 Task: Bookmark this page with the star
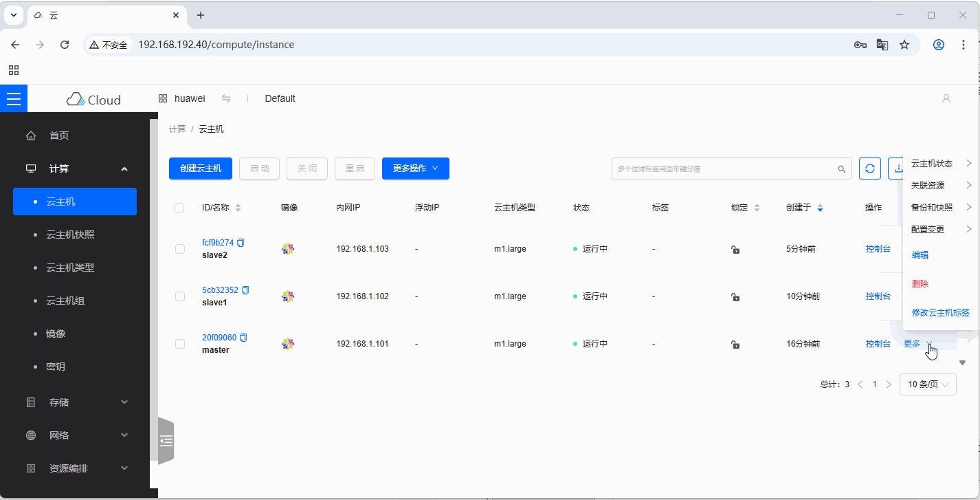pyautogui.click(x=904, y=45)
